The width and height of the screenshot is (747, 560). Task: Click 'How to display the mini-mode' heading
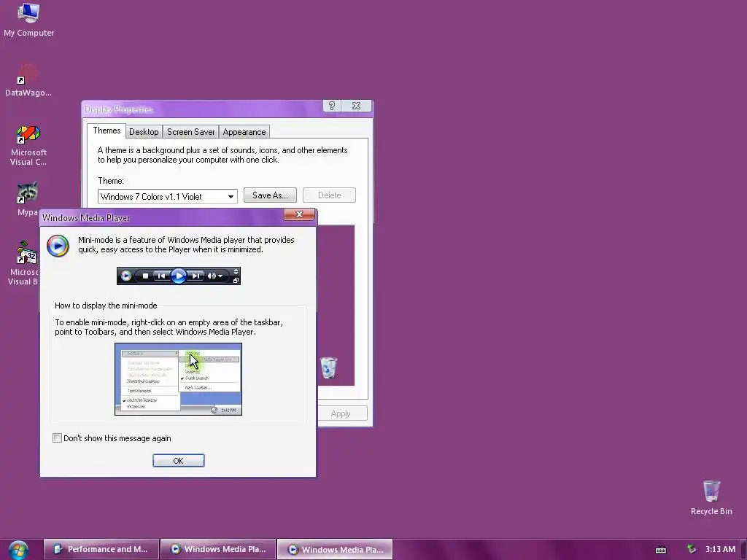click(106, 306)
